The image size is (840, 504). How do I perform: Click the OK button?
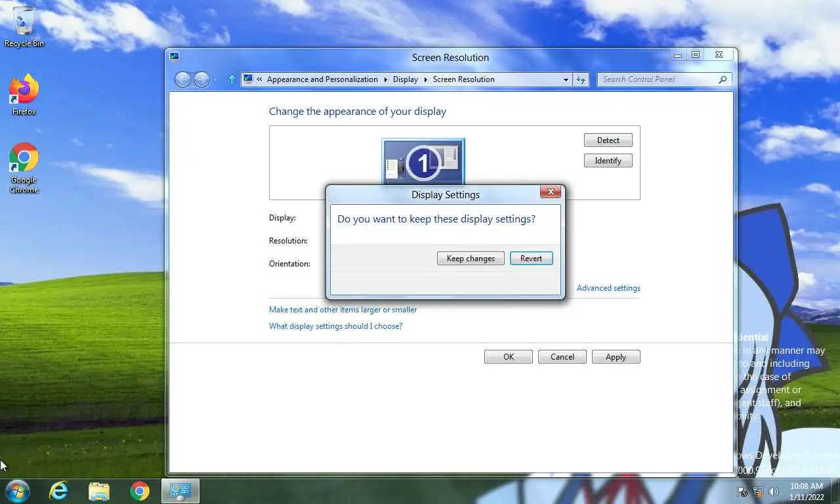click(x=509, y=357)
